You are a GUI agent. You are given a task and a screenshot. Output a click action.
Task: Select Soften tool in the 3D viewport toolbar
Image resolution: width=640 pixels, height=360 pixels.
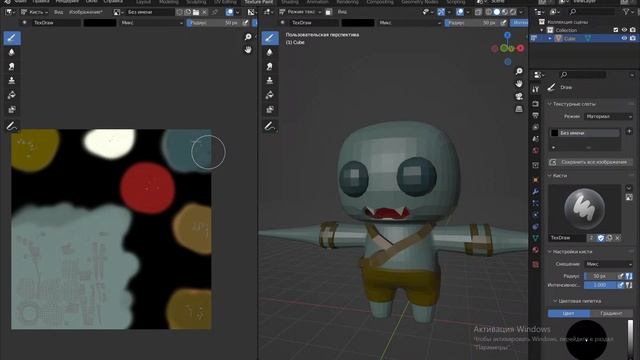(x=269, y=52)
